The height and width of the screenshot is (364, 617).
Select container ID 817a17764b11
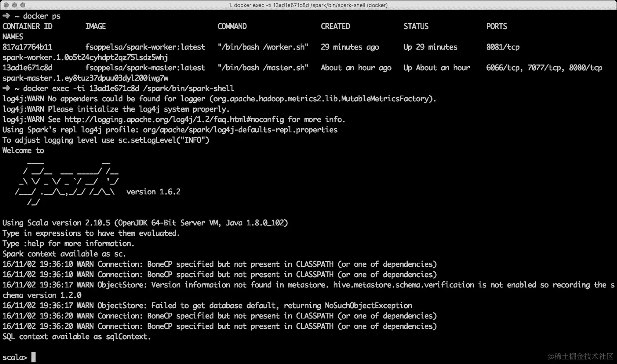pos(27,47)
